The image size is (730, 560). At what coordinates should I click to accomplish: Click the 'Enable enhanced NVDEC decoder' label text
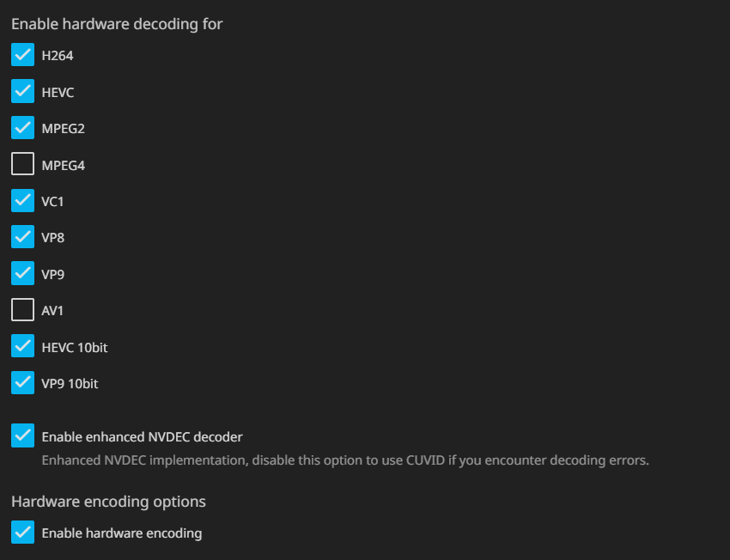(x=142, y=437)
